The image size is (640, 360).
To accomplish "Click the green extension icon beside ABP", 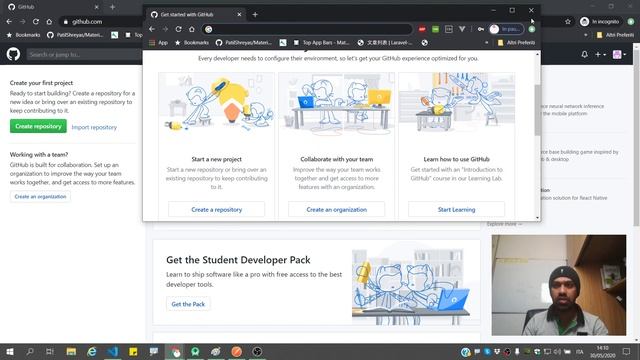I will (436, 29).
